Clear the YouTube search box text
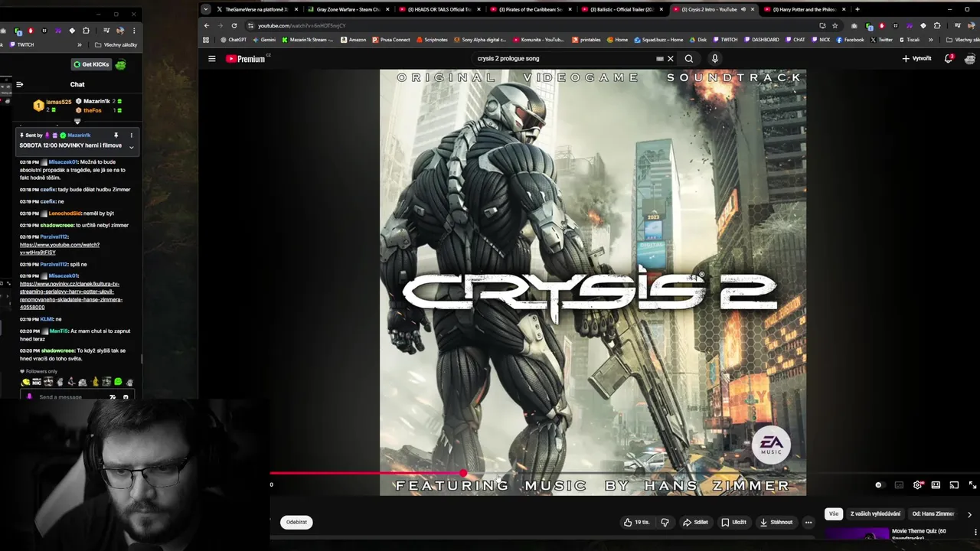This screenshot has width=980, height=551. click(670, 58)
